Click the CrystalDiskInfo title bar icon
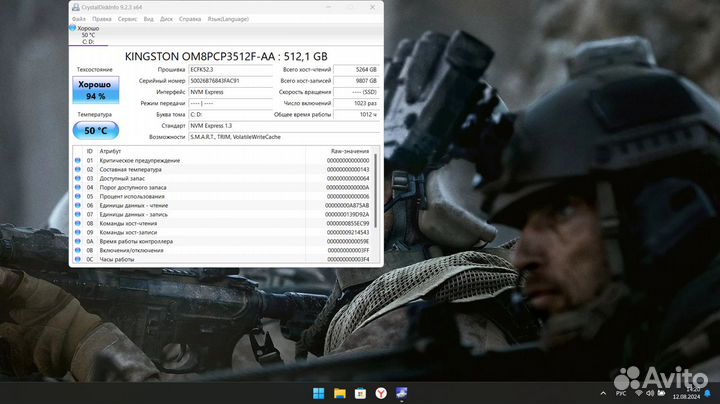 pos(75,7)
